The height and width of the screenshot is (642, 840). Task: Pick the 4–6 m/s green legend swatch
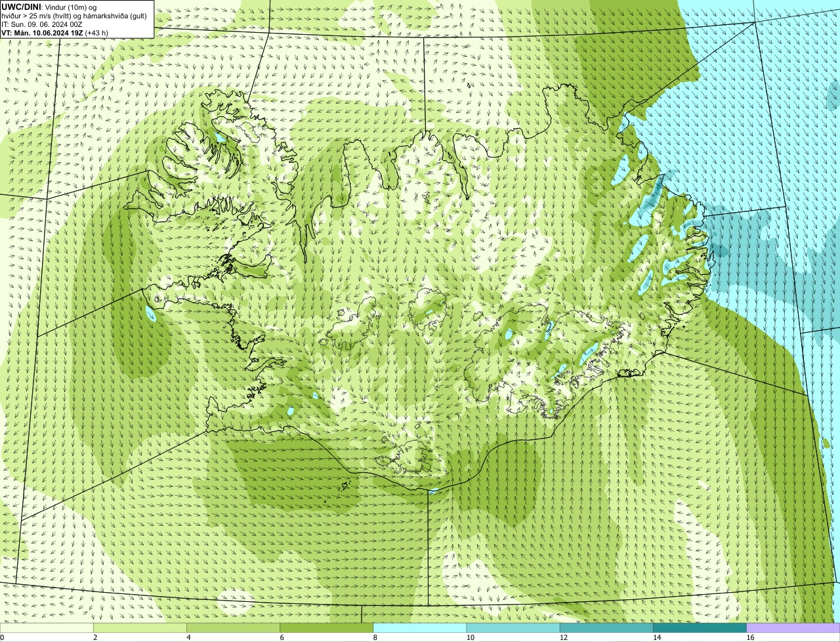[x=234, y=628]
